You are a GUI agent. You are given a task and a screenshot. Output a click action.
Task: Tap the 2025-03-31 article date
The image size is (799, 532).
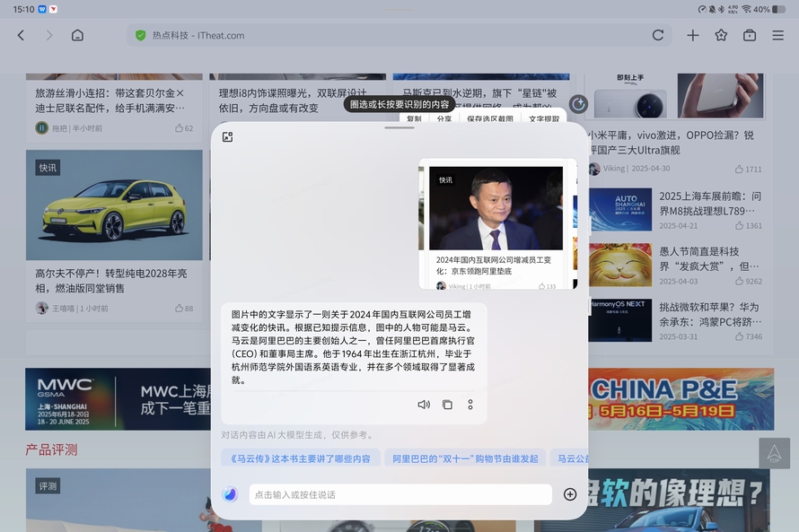pyautogui.click(x=678, y=336)
